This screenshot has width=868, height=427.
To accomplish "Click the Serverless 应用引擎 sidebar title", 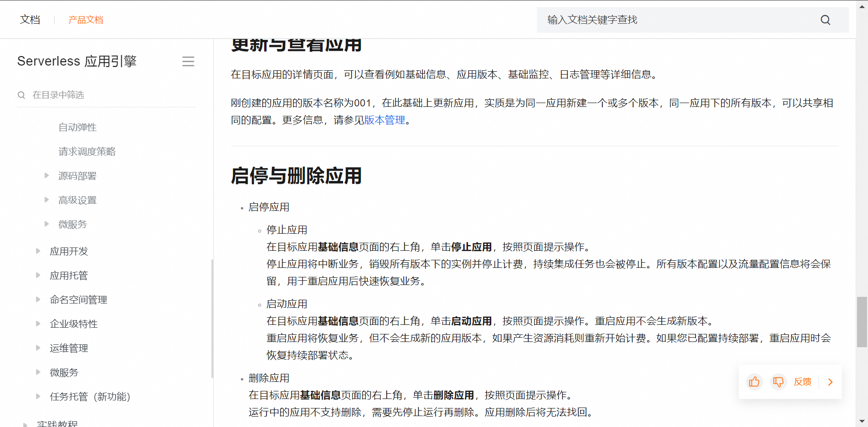I will tap(77, 61).
